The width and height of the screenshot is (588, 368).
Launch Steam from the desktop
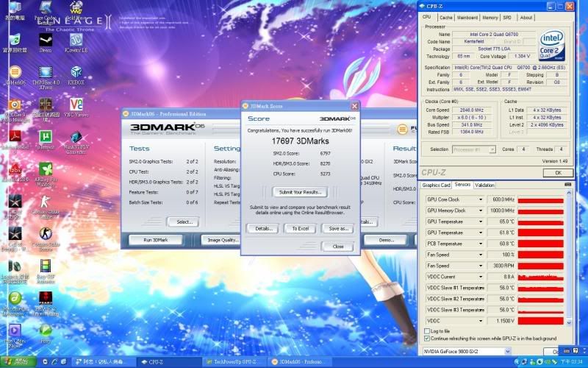click(45, 40)
